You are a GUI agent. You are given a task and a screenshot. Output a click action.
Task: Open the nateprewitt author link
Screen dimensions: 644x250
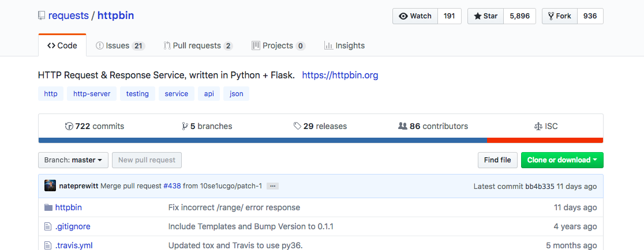79,186
